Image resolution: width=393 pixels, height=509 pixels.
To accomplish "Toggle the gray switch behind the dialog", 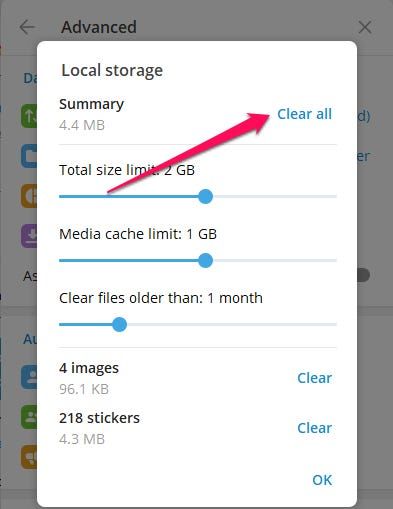I will [x=363, y=275].
